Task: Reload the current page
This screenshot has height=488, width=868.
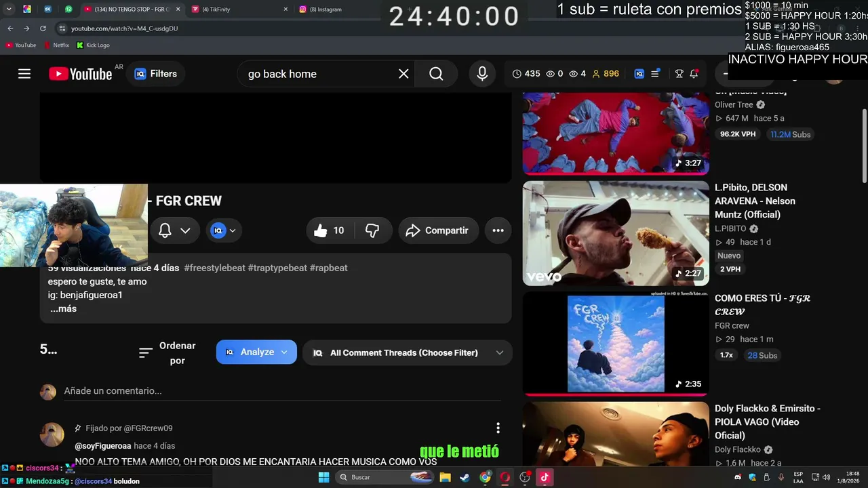Action: click(x=43, y=28)
